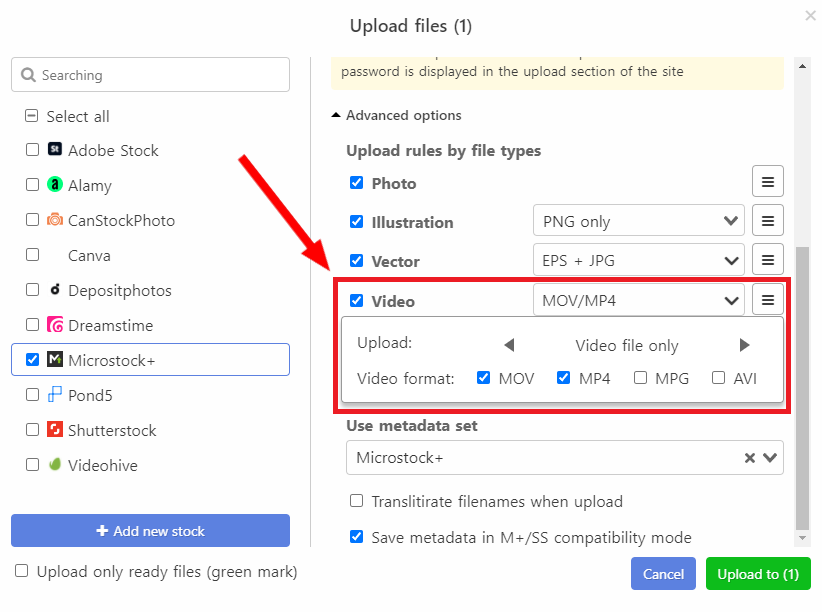822x612 pixels.
Task: Disable the Vector upload rule checkbox
Action: (356, 260)
